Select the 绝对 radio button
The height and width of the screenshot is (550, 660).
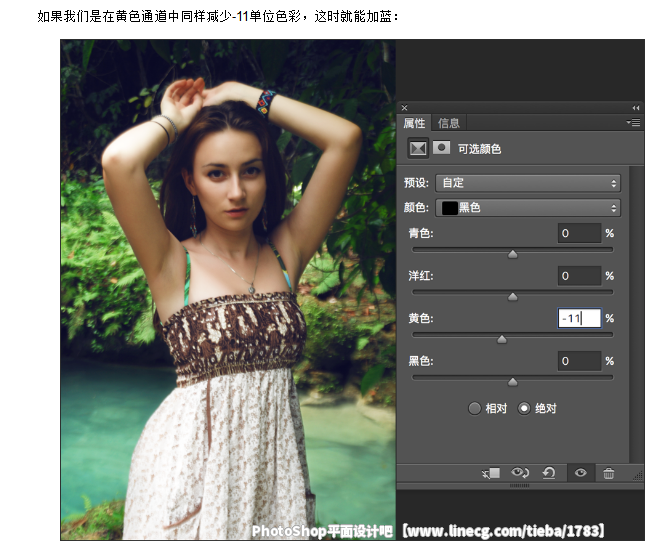[x=524, y=408]
